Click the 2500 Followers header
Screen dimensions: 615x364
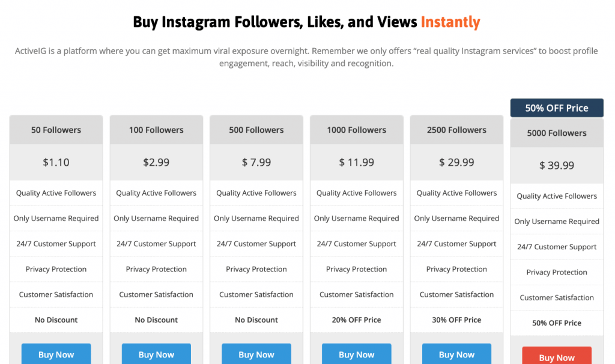(456, 130)
